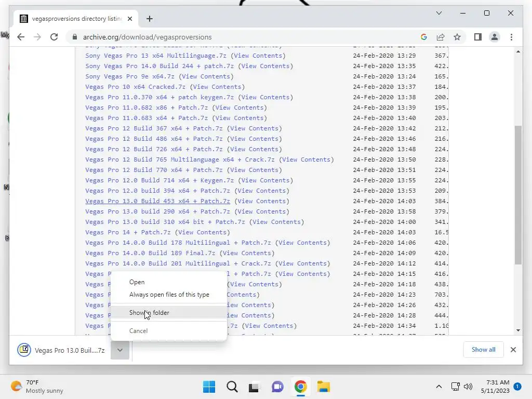The image size is (532, 399).
Task: Open the browser side panel
Action: tap(478, 37)
